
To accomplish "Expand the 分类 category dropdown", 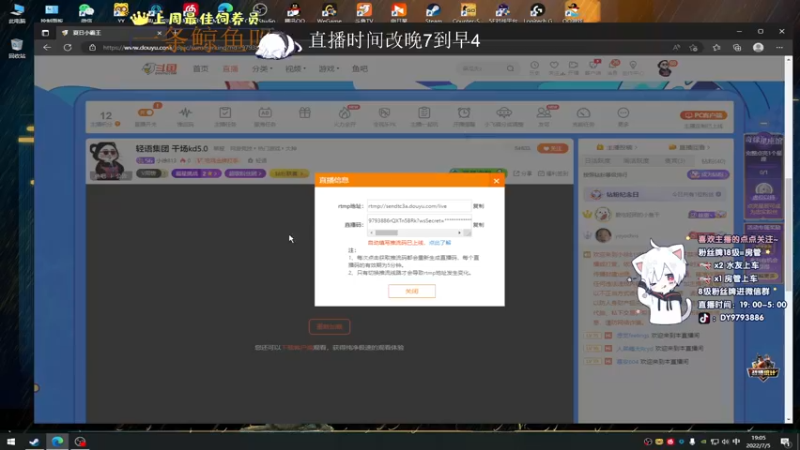I will click(x=262, y=69).
